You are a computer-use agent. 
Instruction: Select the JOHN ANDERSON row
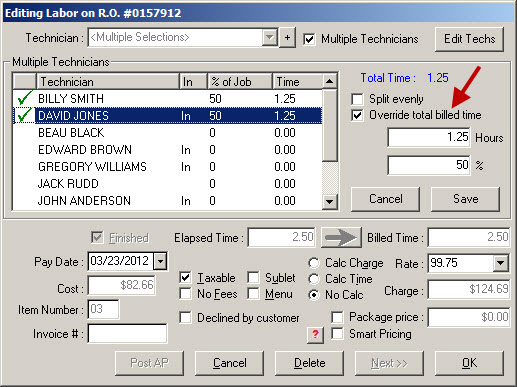point(167,201)
